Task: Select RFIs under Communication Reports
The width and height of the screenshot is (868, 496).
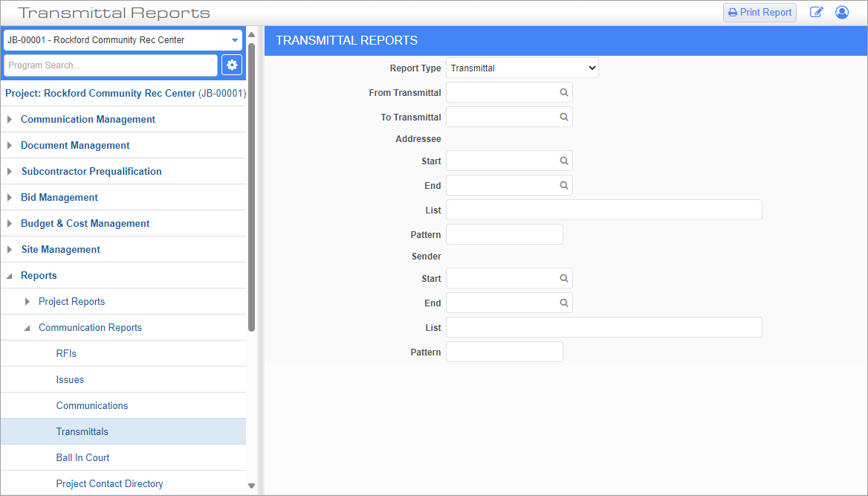Action: (65, 353)
